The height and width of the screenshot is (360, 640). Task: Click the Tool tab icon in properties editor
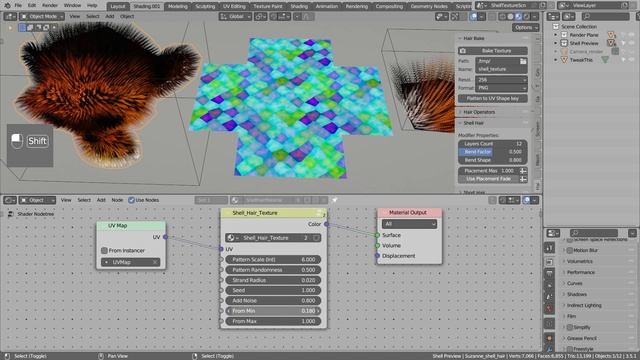coord(549,248)
